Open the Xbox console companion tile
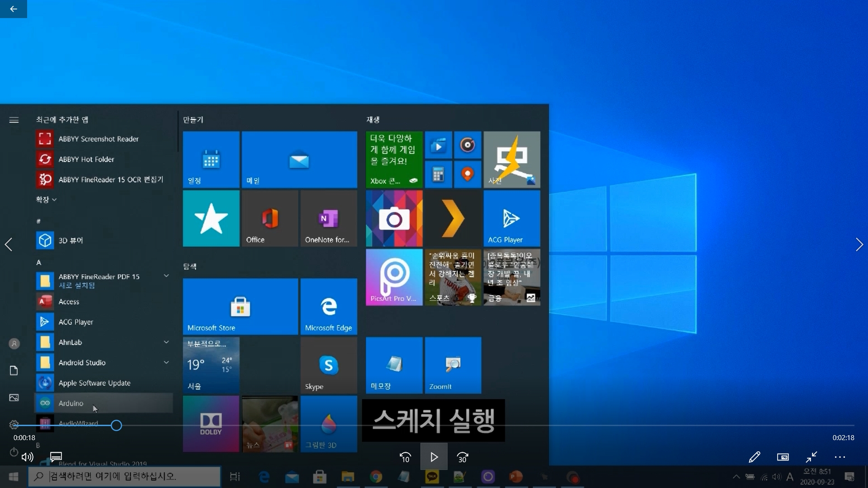 (394, 160)
